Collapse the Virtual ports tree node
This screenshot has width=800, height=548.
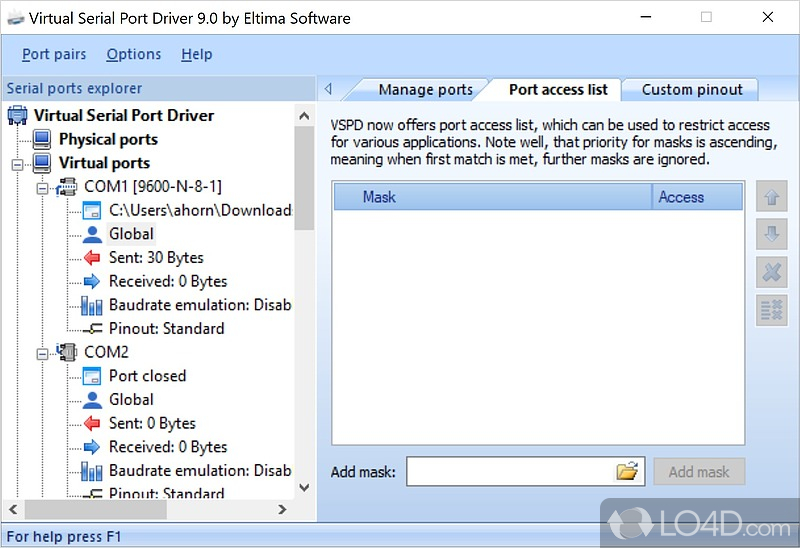[x=17, y=163]
